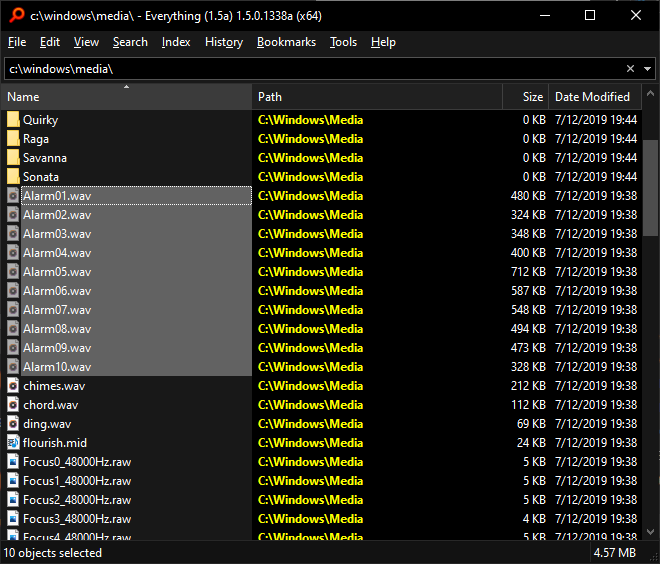Click the Alarm05.wav audio file icon

(x=13, y=271)
